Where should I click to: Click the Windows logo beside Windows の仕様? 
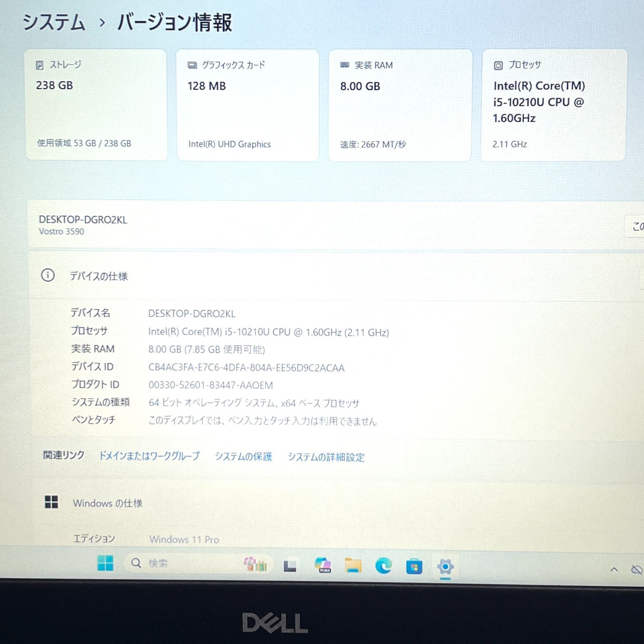click(x=52, y=502)
